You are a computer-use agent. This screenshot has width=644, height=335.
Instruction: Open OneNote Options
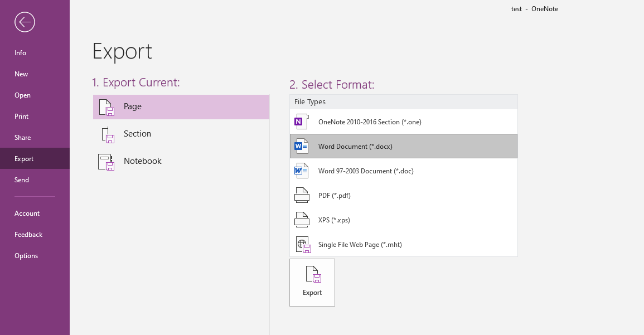[x=35, y=256]
